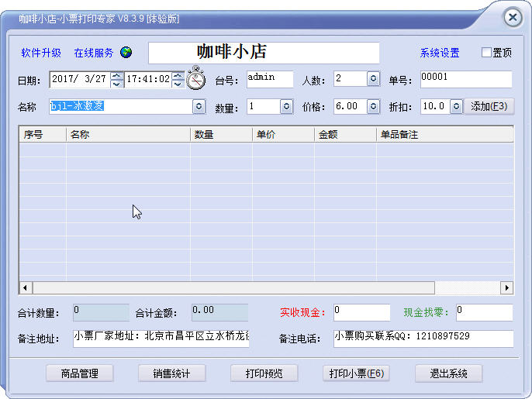
Task: Toggle the 置顶 always-on-top checkbox
Action: click(486, 52)
